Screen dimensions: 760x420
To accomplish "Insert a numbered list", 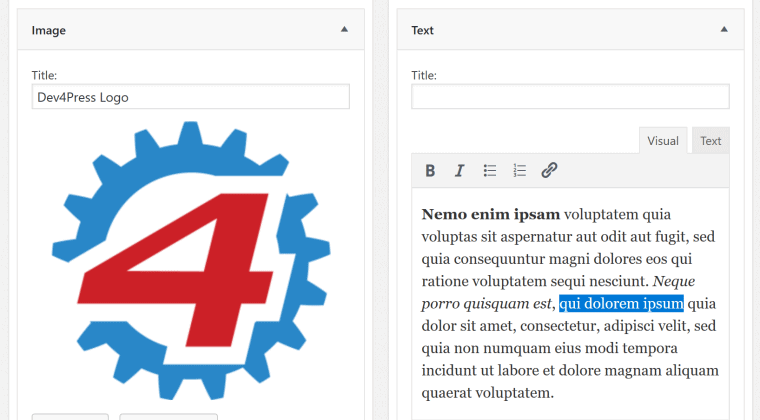I will tap(520, 171).
